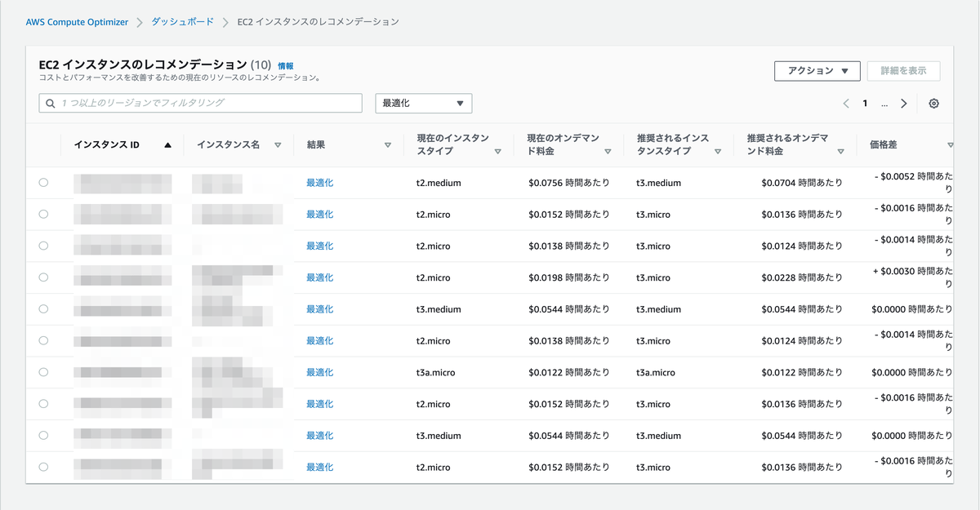Select the radio button for the $0.0198 row
The width and height of the screenshot is (980, 510).
click(43, 277)
